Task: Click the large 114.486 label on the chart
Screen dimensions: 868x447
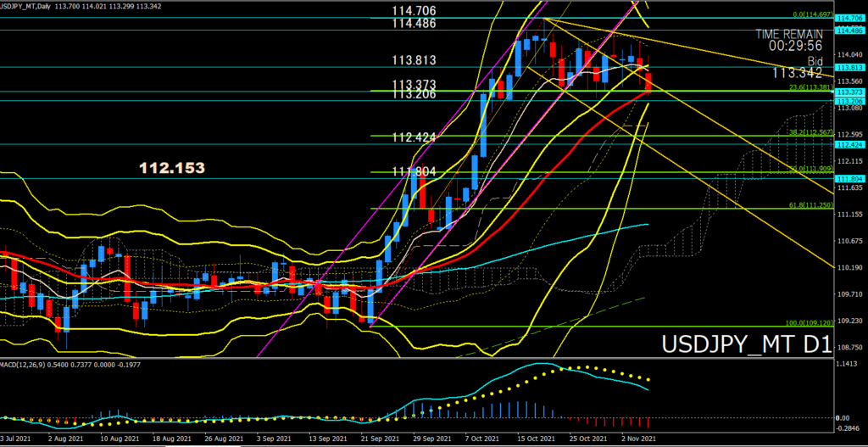Action: [x=414, y=23]
